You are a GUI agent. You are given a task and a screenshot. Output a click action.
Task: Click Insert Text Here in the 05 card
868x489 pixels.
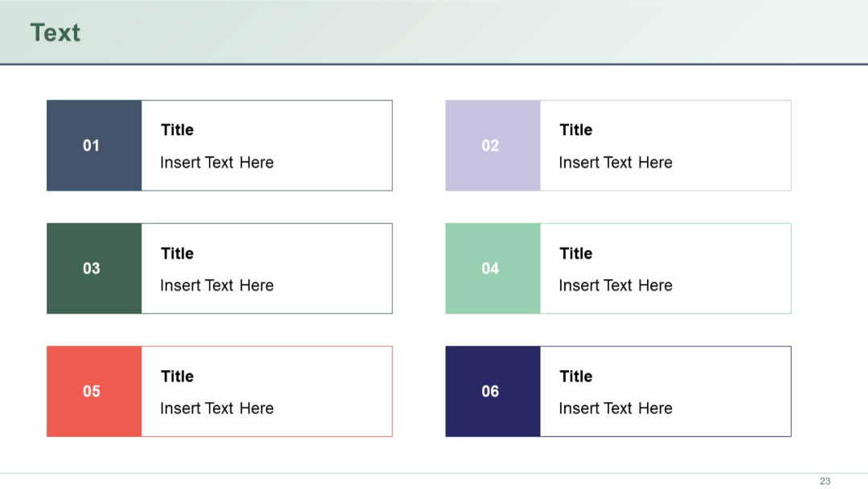218,409
